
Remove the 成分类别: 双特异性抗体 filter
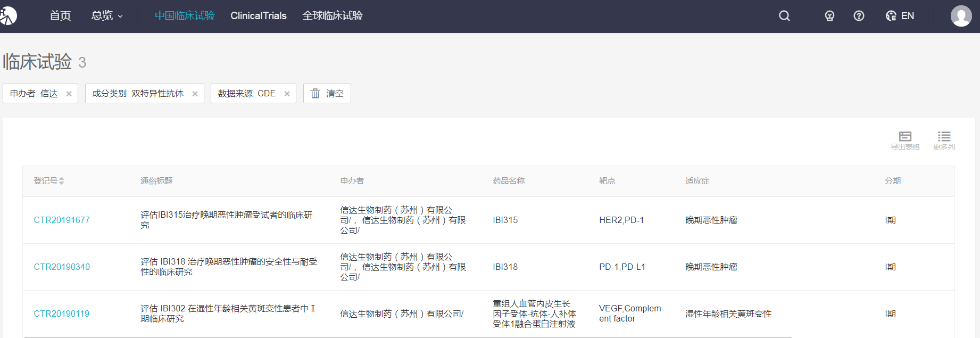[195, 94]
